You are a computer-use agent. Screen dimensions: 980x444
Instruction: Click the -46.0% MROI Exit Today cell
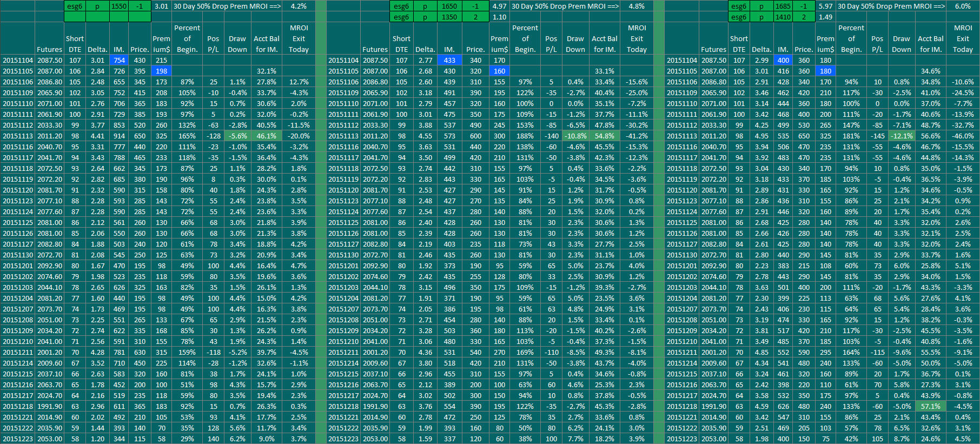(x=963, y=136)
